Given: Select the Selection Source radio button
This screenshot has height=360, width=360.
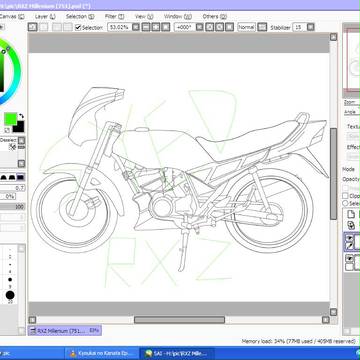Looking at the screenshot, I should (345, 203).
